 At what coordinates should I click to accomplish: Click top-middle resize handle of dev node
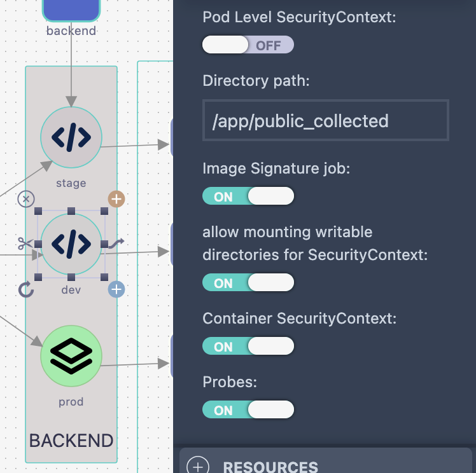[x=71, y=210]
